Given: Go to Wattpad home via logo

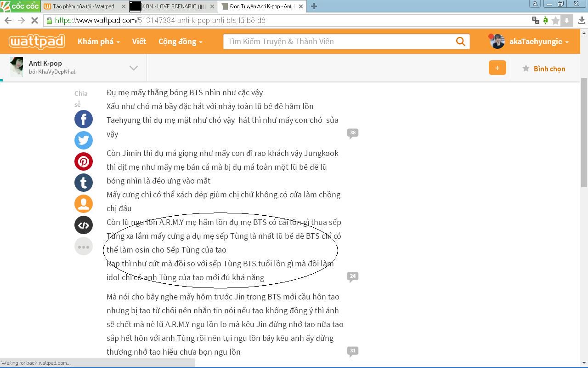Looking at the screenshot, I should coord(37,41).
